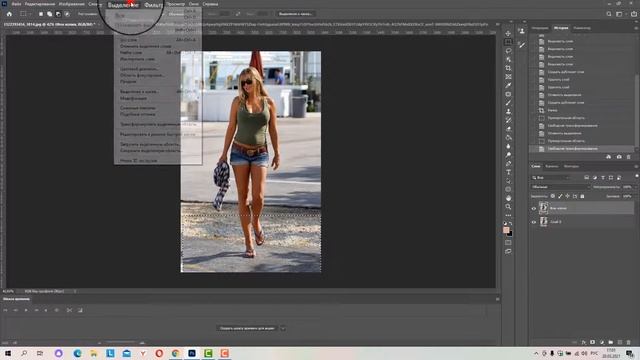Toggle lock all padlock icon
Screen dimensions: 640x360
pyautogui.click(x=582, y=196)
